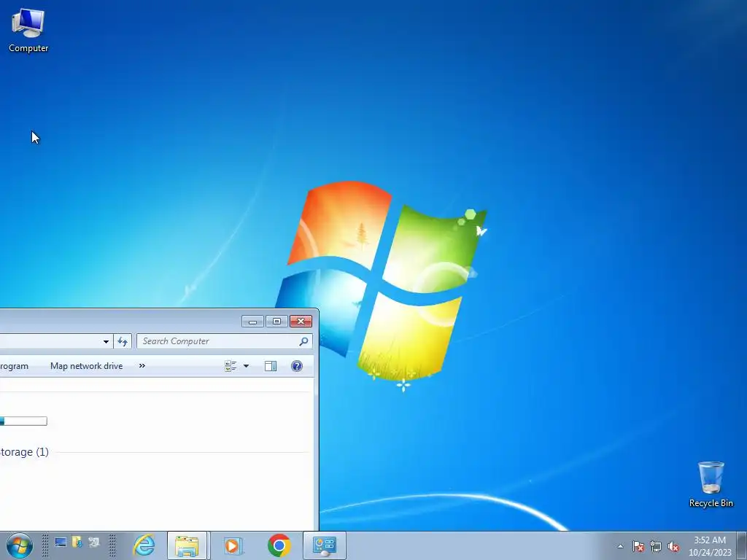The width and height of the screenshot is (747, 560).
Task: Show hidden tray icons arrow
Action: click(620, 546)
